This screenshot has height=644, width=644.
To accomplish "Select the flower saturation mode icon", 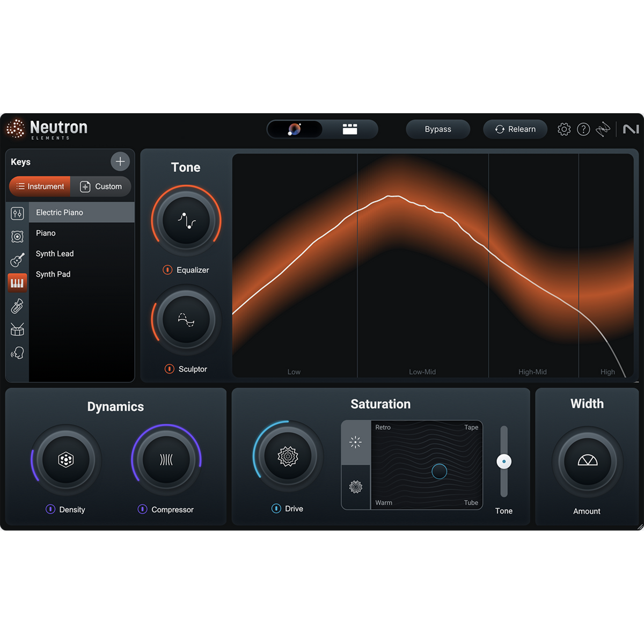I will click(x=356, y=487).
